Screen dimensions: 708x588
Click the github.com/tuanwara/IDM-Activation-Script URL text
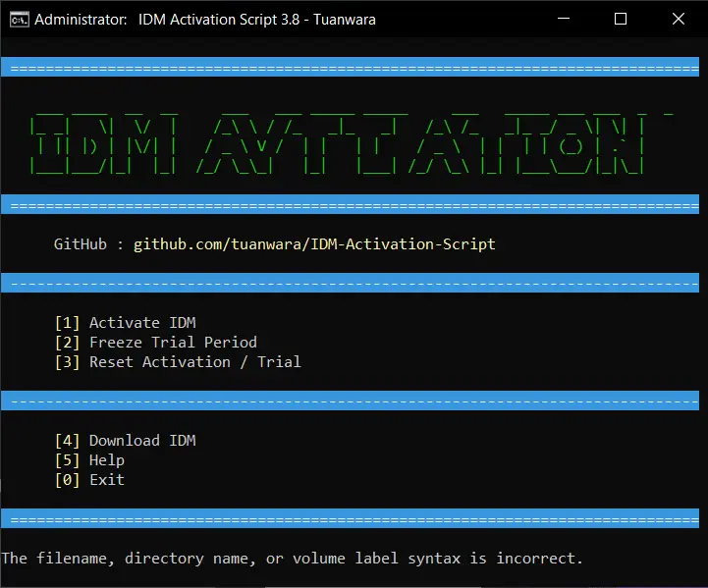[x=314, y=244]
